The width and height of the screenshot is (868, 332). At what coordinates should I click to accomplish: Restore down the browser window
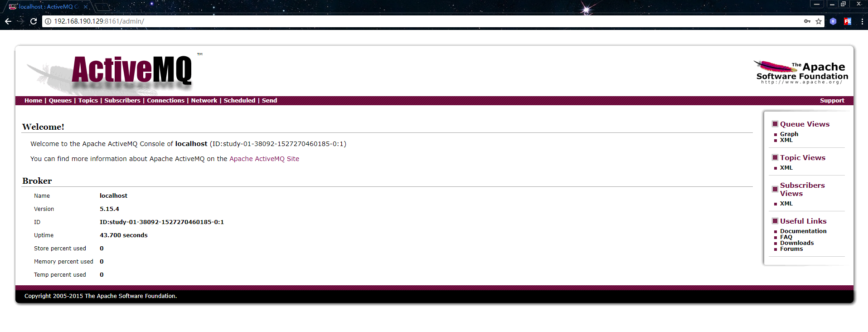[x=843, y=4]
